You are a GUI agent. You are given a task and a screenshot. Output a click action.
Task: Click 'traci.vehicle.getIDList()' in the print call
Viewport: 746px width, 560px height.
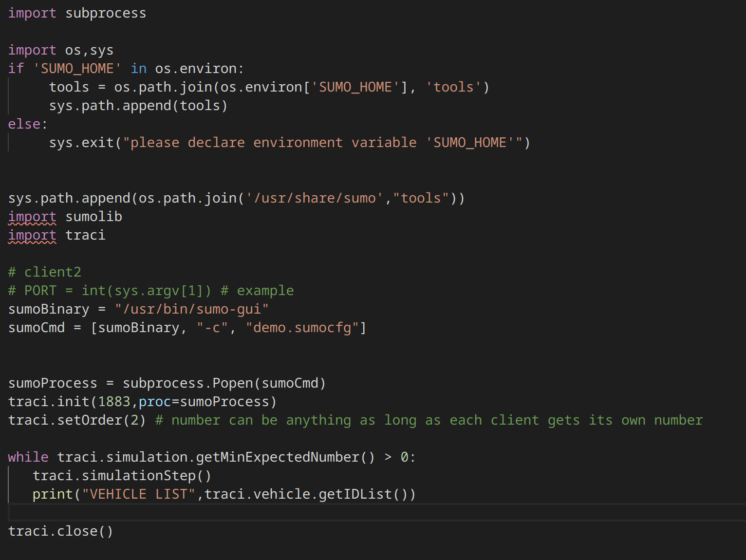coord(306,494)
